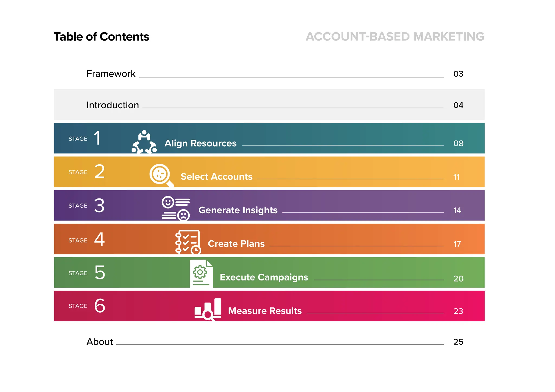Click the Generate Insights smiley faces icon
The width and height of the screenshot is (555, 392).
176,208
